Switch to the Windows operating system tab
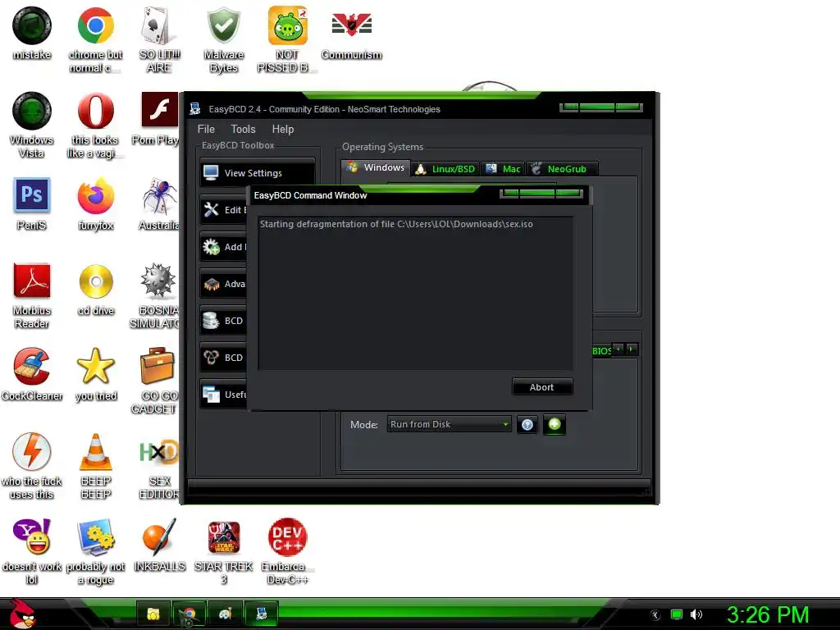Image resolution: width=840 pixels, height=630 pixels. point(376,167)
